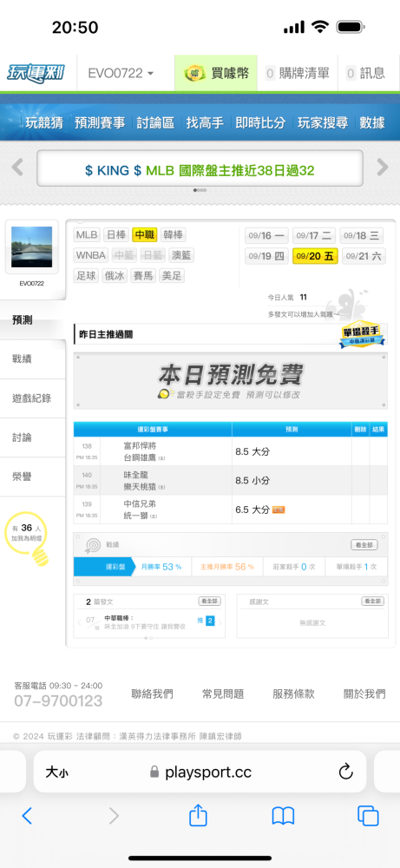400x868 pixels.
Task: Open 討論區 forum menu
Action: pos(155,123)
